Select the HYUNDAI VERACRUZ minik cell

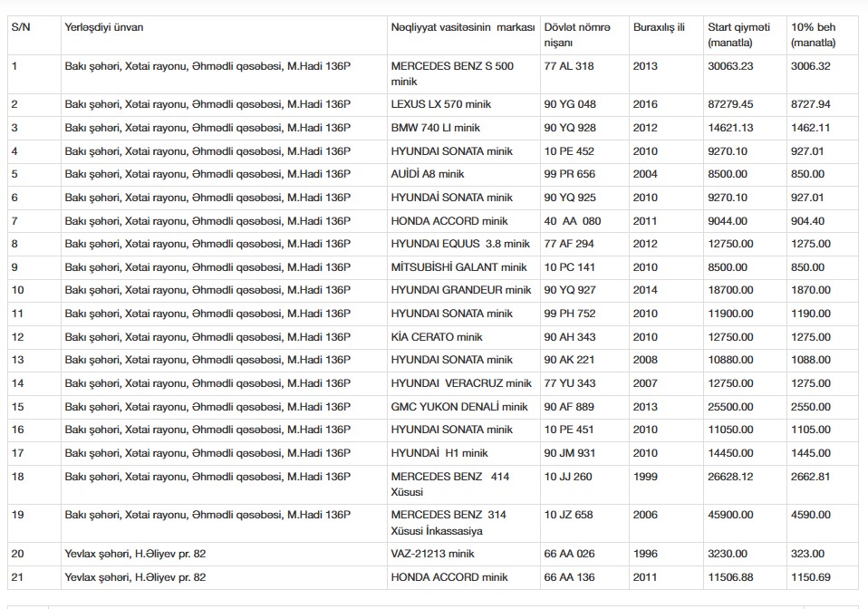461,383
